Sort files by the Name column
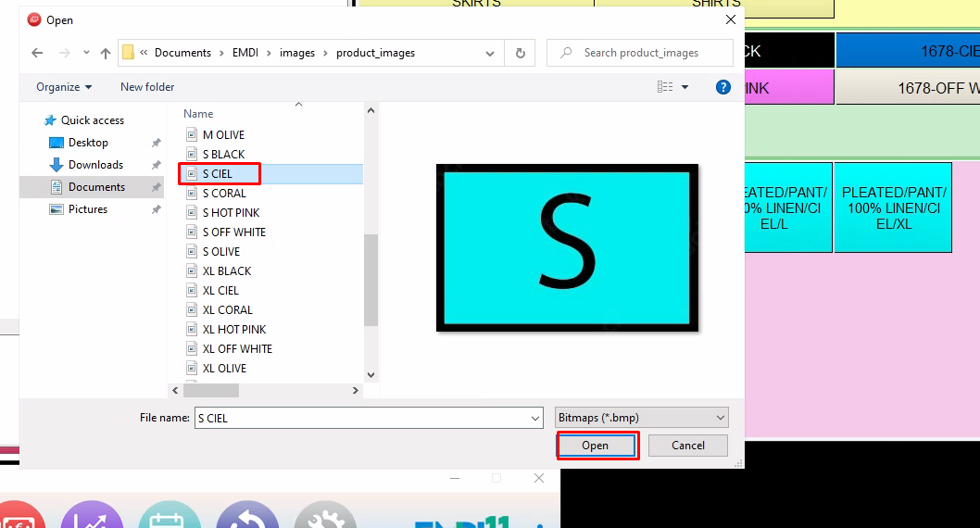This screenshot has width=980, height=528. 198,114
